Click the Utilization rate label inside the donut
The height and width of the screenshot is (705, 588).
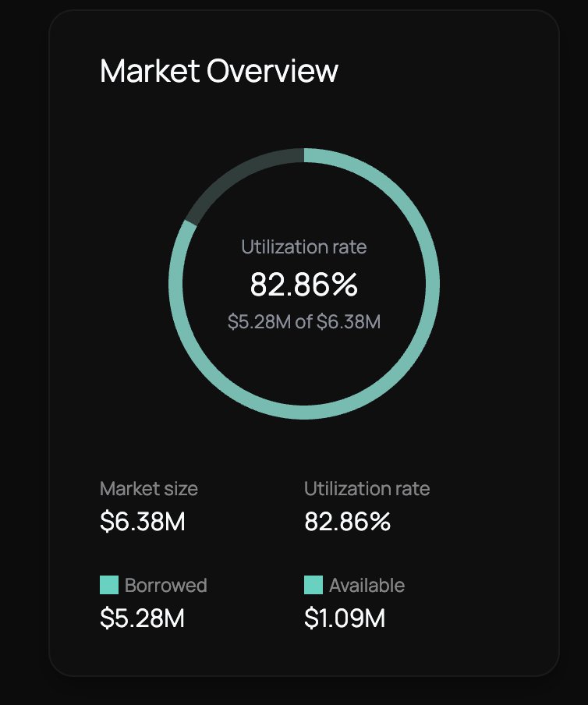point(304,247)
